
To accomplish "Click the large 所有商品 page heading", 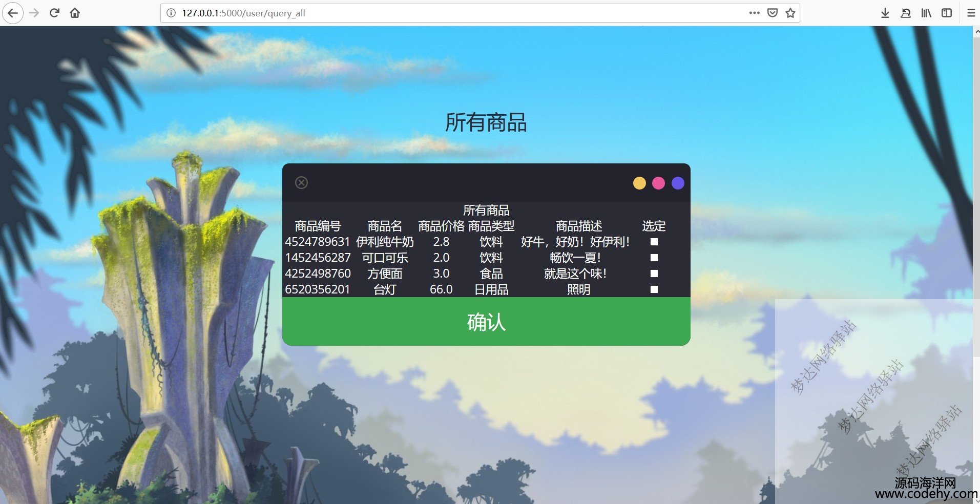I will [486, 123].
